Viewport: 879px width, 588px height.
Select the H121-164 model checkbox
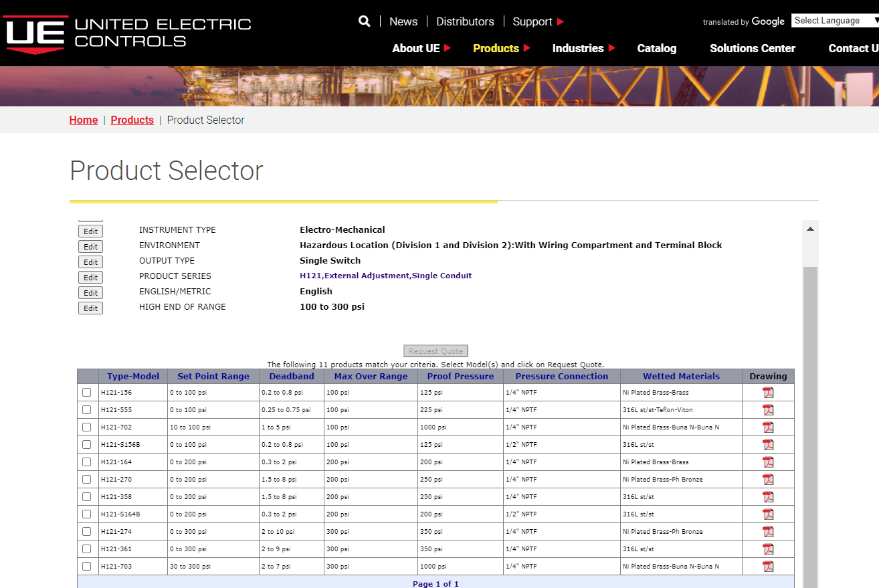click(x=87, y=462)
